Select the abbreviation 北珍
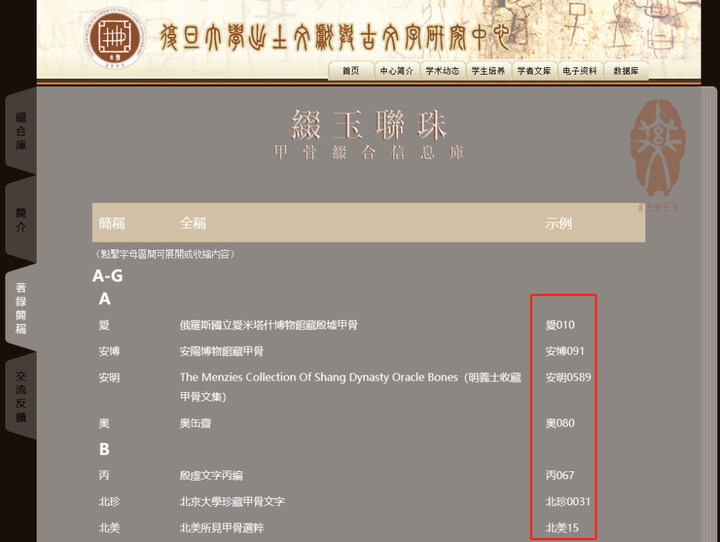 [109, 502]
